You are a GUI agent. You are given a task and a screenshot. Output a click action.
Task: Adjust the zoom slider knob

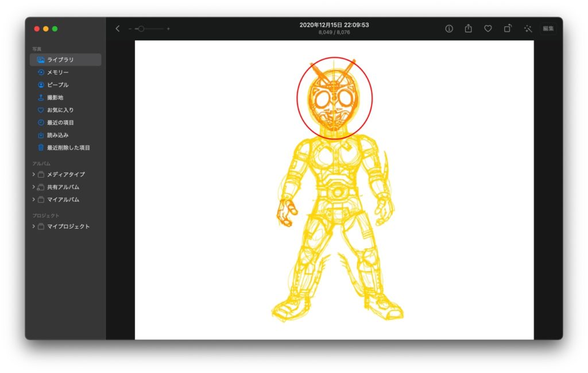point(141,29)
